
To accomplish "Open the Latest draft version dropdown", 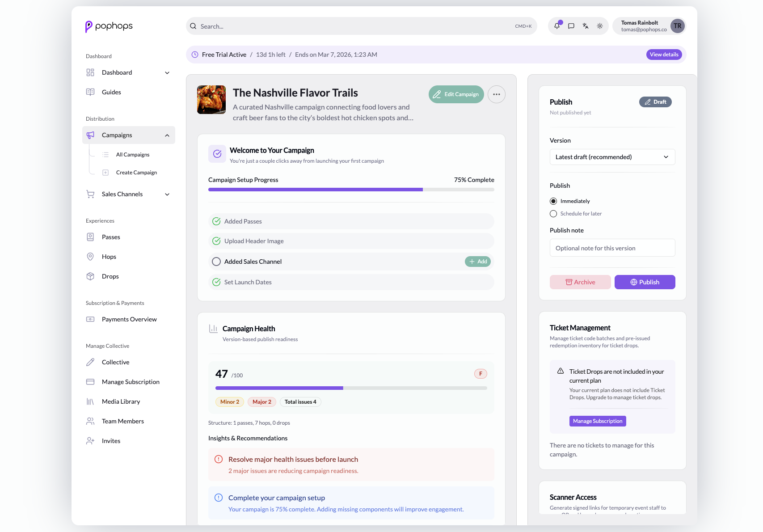I will (612, 157).
